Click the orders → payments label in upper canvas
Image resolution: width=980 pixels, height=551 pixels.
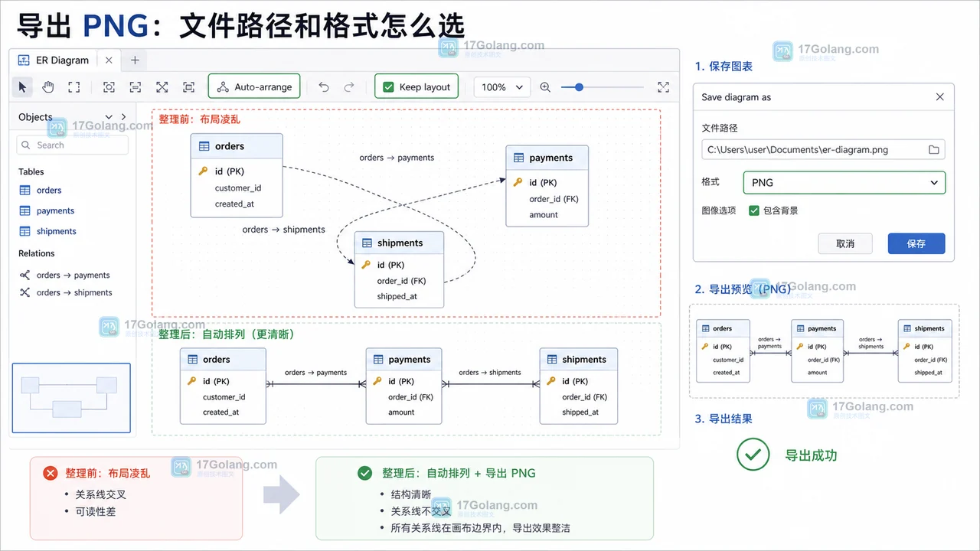tap(397, 158)
